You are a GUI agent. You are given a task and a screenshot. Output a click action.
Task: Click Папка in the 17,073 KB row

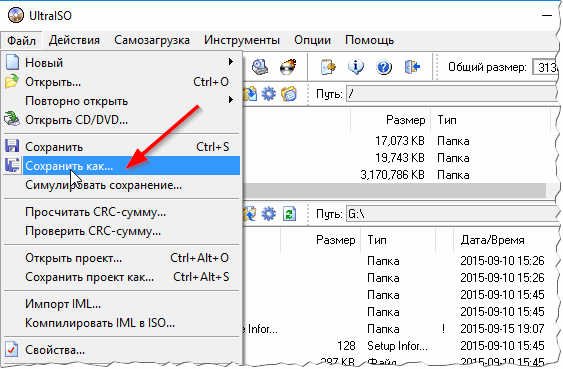[x=453, y=141]
